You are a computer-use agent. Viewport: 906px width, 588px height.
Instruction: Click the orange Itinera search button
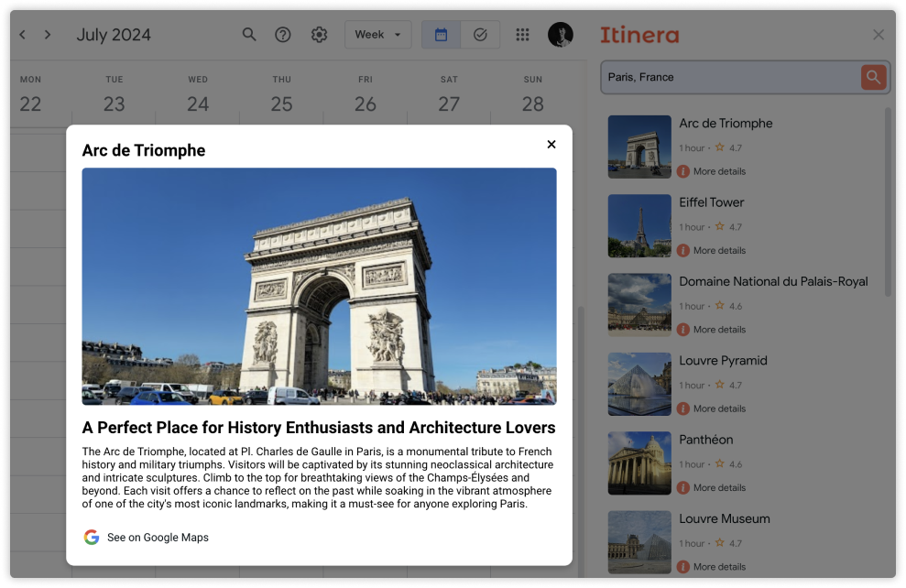(873, 78)
